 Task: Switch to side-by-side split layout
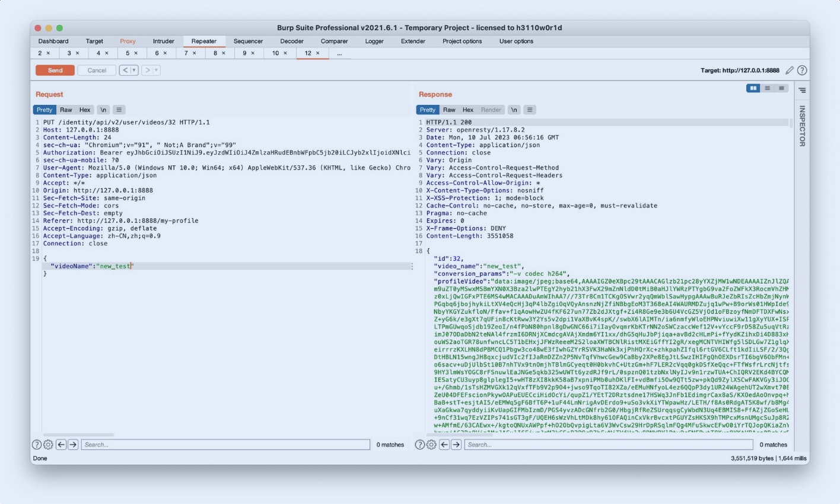point(753,88)
